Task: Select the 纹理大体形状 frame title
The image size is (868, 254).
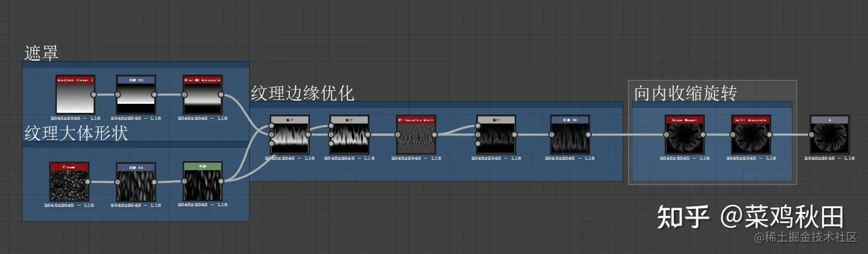Action: point(76,133)
